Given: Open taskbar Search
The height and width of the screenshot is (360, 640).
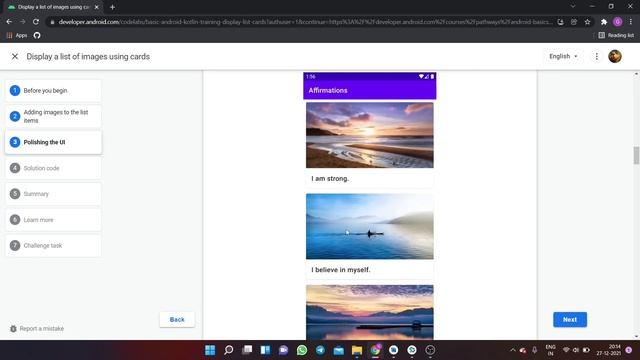Looking at the screenshot, I should tap(229, 350).
